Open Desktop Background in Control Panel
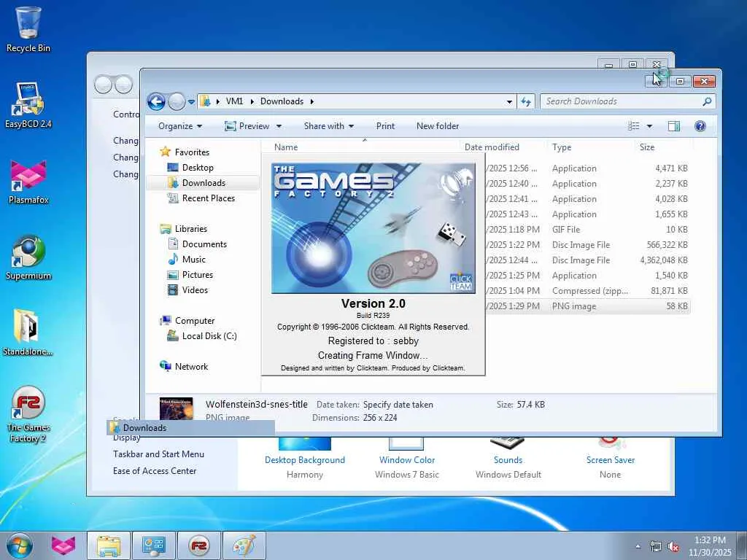This screenshot has height=560, width=747. pos(305,460)
